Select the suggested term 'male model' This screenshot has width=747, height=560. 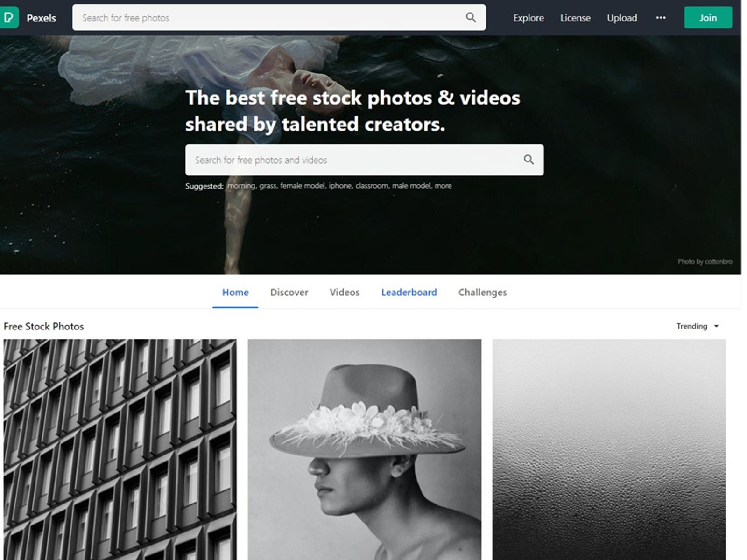point(412,186)
